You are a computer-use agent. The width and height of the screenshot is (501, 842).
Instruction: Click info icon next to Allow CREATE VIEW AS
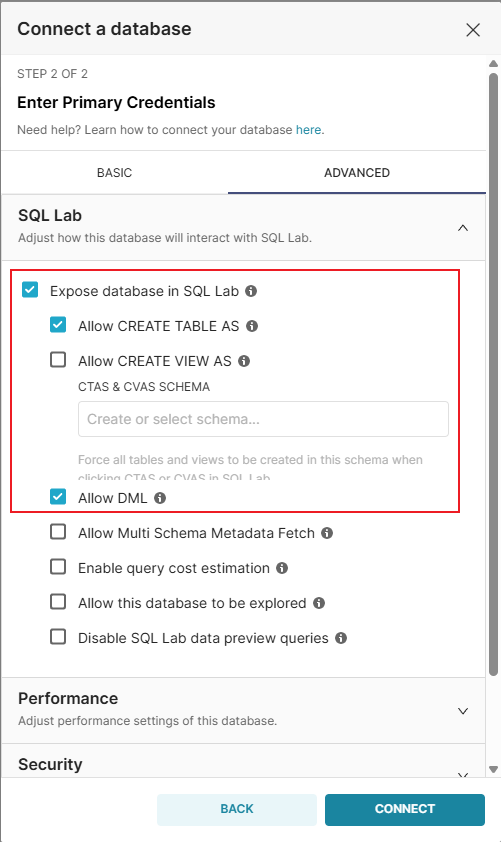(244, 361)
